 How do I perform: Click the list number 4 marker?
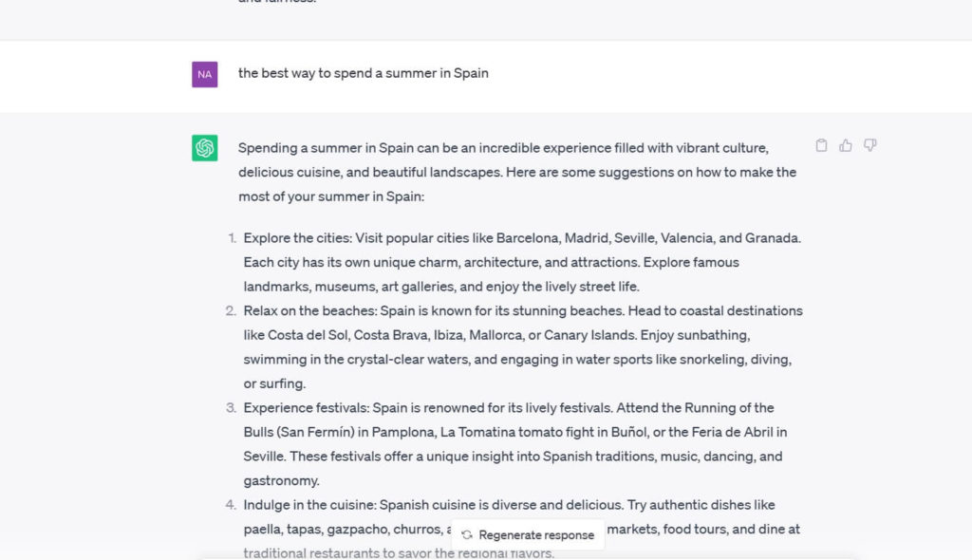pyautogui.click(x=232, y=505)
